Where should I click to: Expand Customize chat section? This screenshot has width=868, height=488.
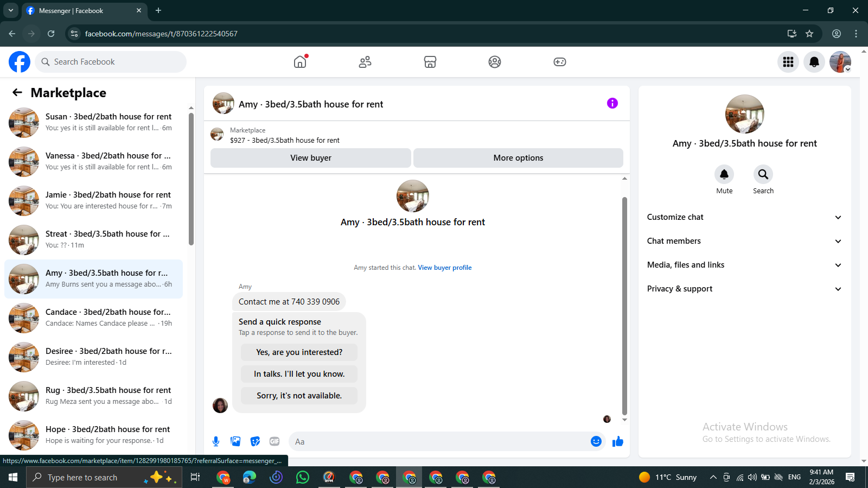click(744, 217)
